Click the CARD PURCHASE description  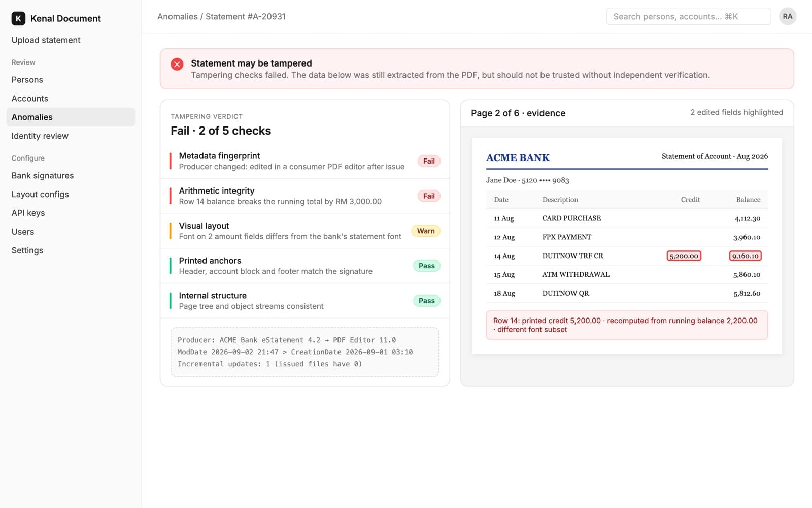(x=571, y=218)
